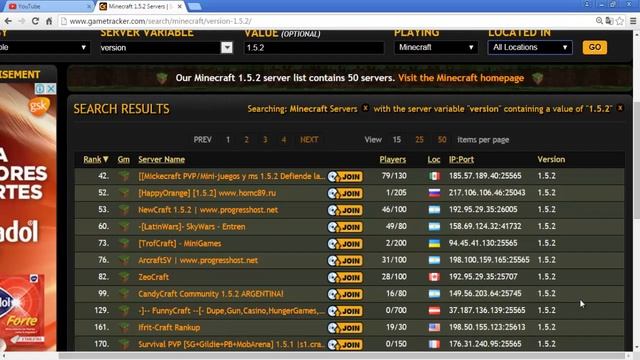Screen dimensions: 640x360
Task: Open the Playing Minecraft dropdown
Action: [436, 47]
